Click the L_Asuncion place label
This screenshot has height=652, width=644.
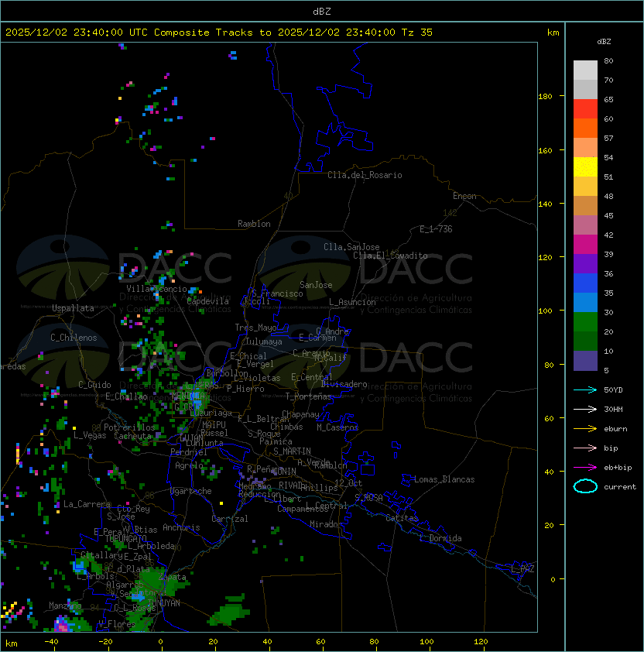352,302
